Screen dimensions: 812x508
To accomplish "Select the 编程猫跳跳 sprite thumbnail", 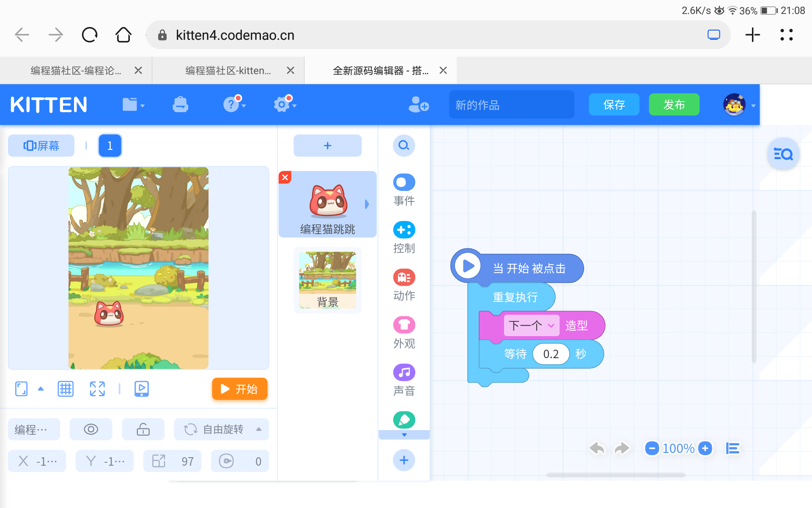I will click(x=328, y=204).
